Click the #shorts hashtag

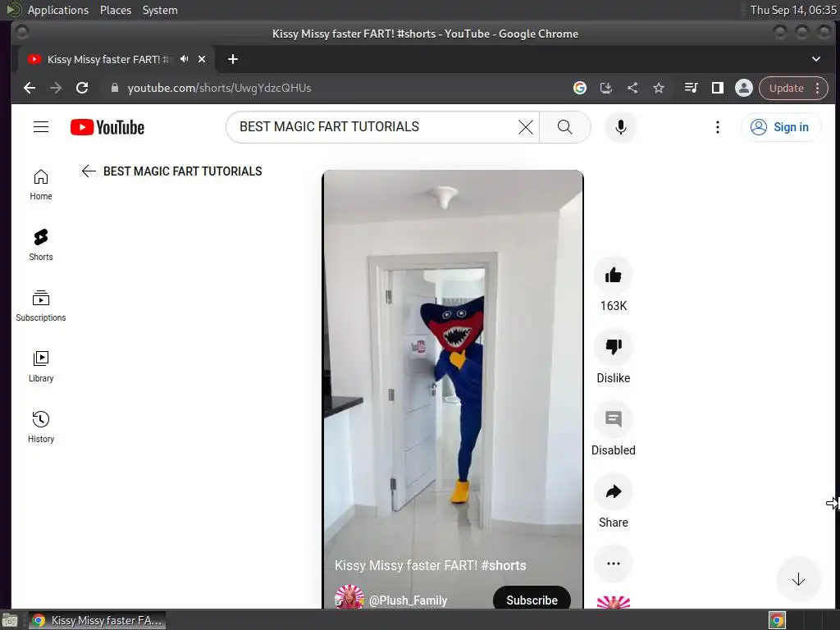click(504, 565)
